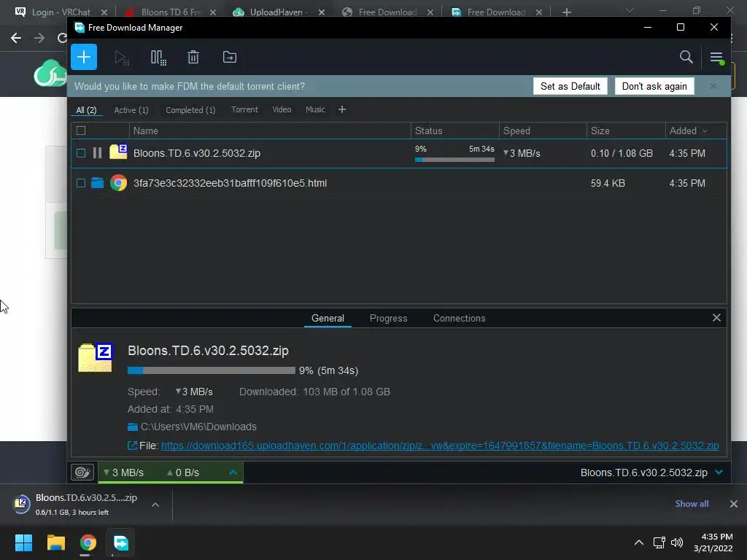Select the Bloons.TD.6.v30.2.5032.zip list row name

coord(197,153)
